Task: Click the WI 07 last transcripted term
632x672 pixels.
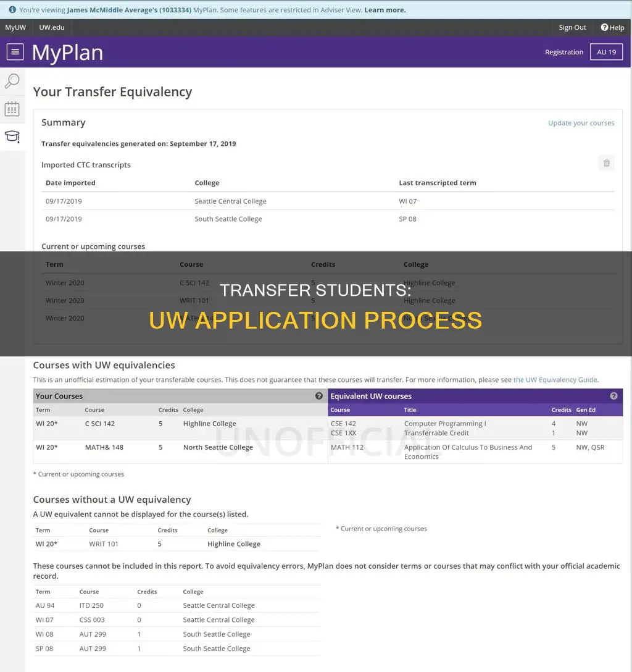Action: [407, 201]
